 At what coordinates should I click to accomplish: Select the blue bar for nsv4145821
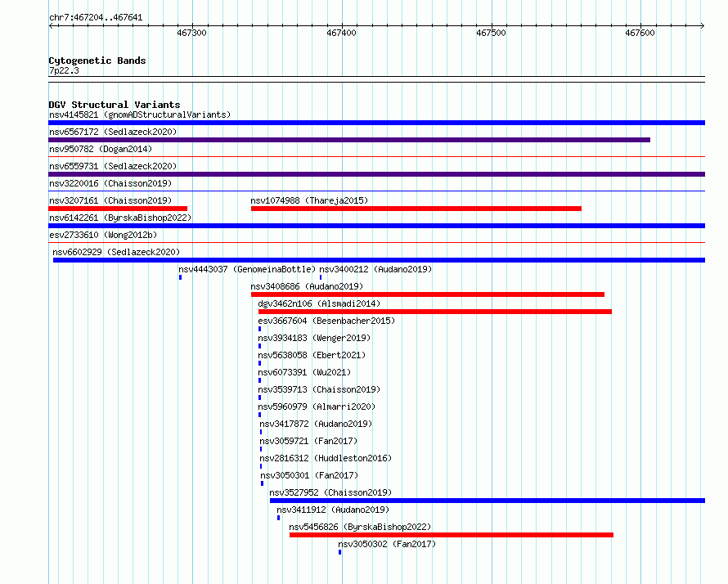[376, 123]
